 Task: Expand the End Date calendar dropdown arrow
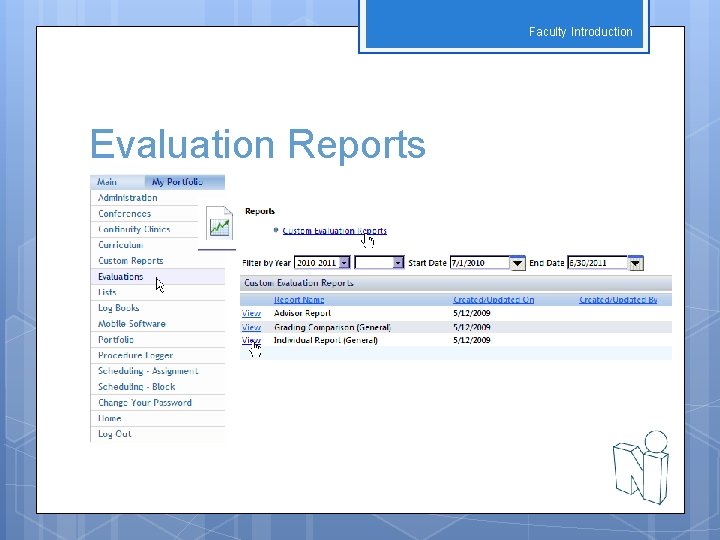pyautogui.click(x=636, y=263)
